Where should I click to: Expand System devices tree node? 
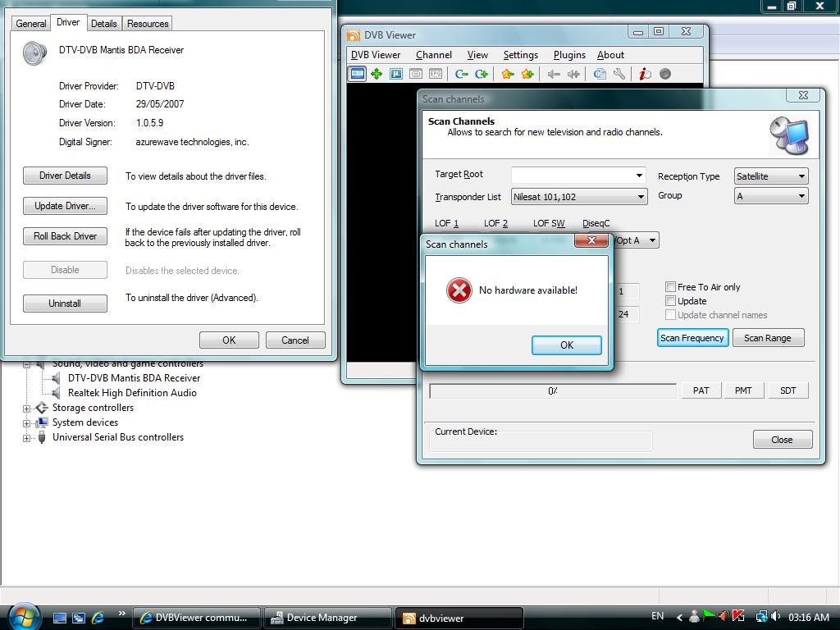pyautogui.click(x=26, y=423)
